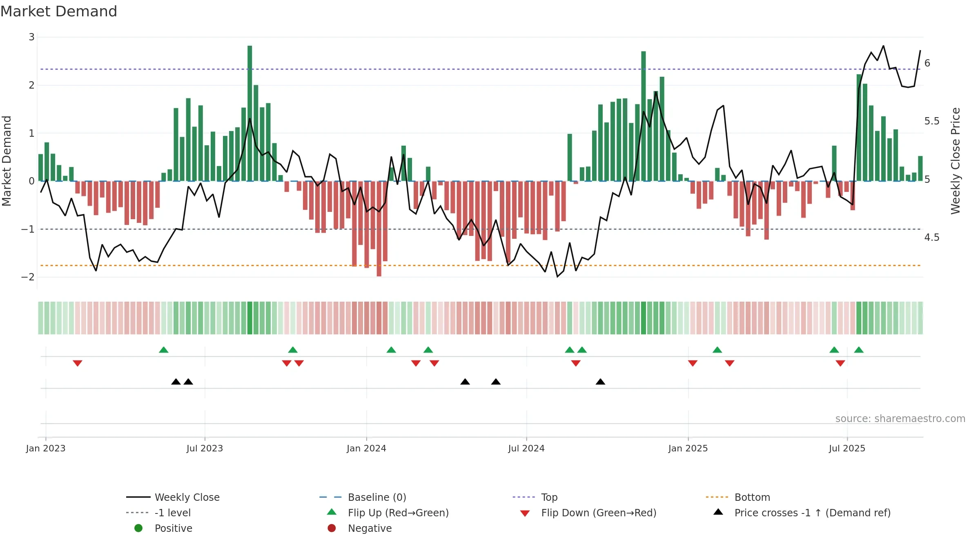Click the earliest black price-cross triangle marker
Viewport: 980px width, 551px height.
176,382
